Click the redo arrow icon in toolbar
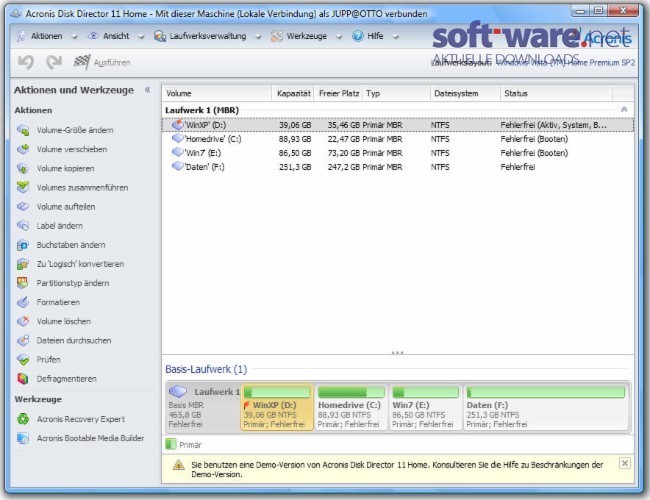 coord(54,62)
